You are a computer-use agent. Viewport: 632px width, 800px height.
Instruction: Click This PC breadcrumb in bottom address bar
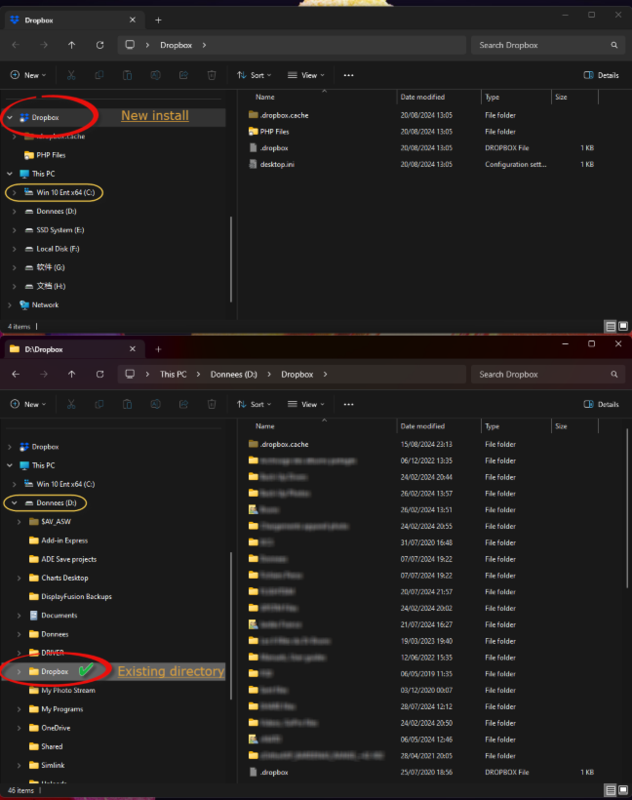click(173, 374)
